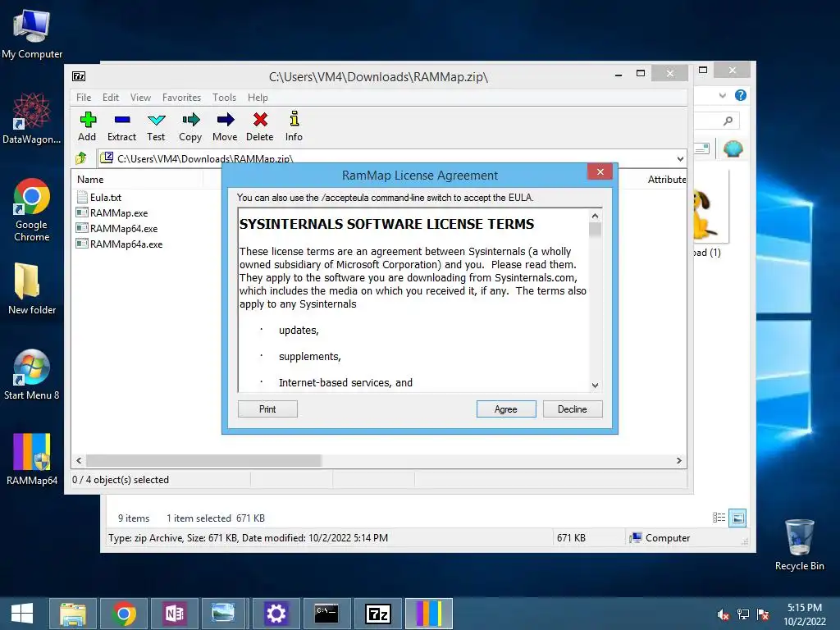Select the Eula.txt file

click(99, 197)
